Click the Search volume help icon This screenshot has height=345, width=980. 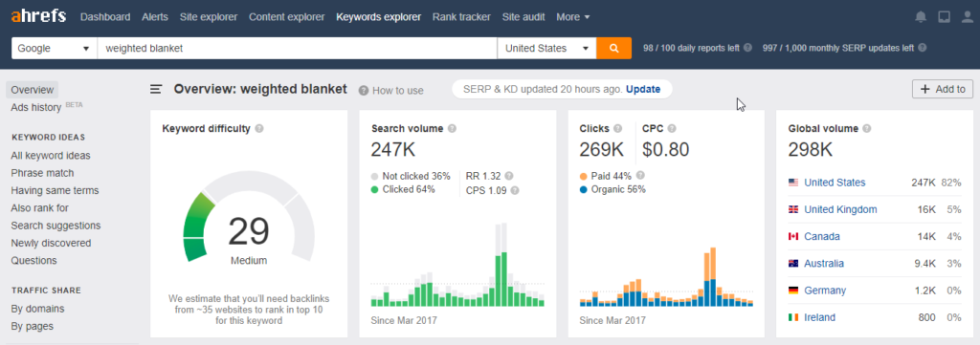[452, 128]
